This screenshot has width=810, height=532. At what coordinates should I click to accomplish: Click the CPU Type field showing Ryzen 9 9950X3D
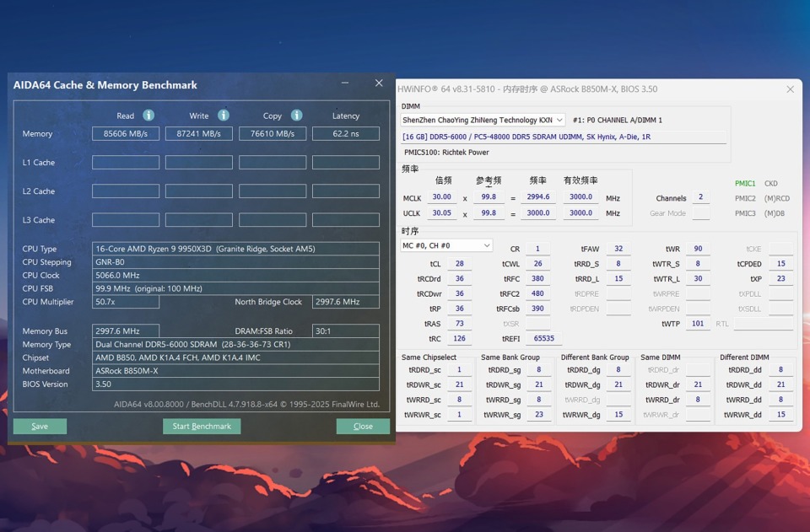[x=235, y=249]
